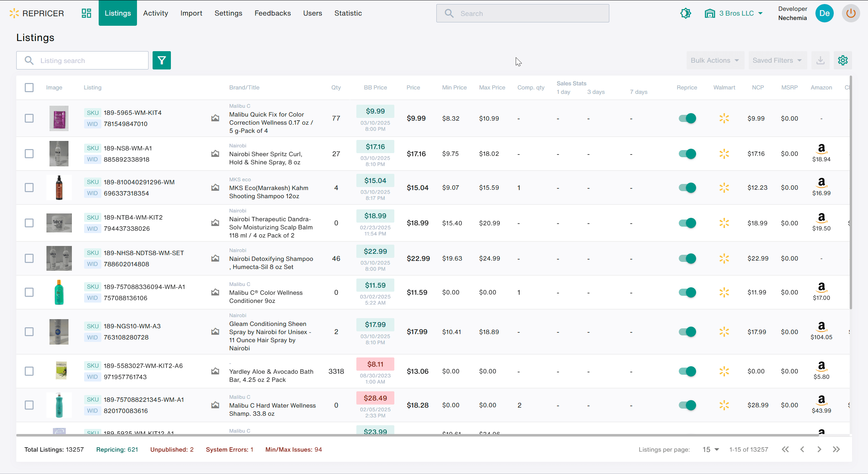Disable reprice toggle for 189-NTB4-WM-KIT2
This screenshot has height=474, width=868.
687,223
